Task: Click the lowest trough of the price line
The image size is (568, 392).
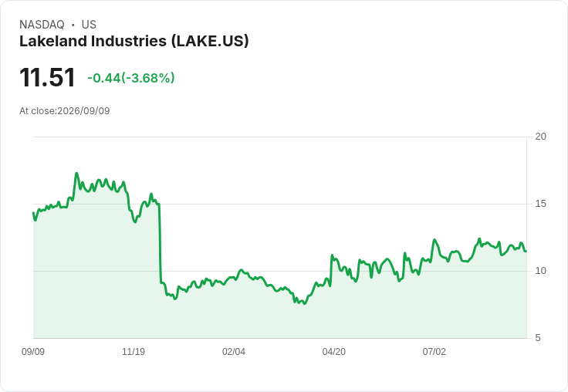Action: 305,303
